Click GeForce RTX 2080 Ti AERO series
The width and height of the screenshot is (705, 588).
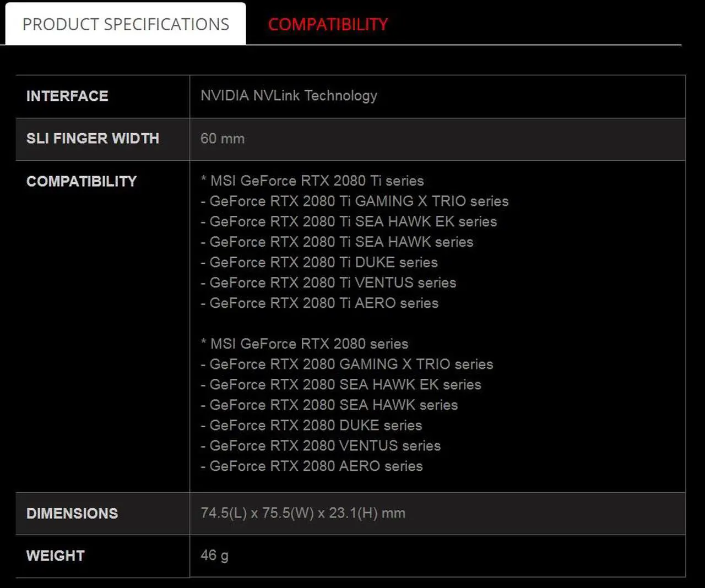coord(319,303)
